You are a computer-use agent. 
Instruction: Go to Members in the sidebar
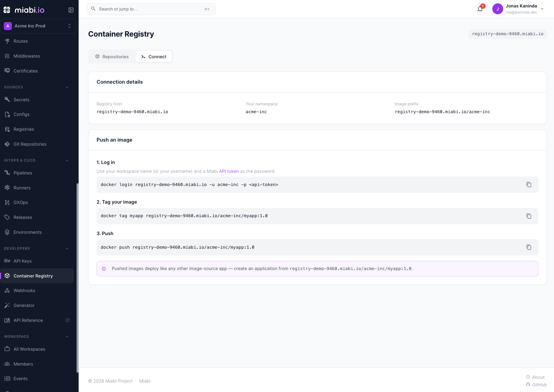pyautogui.click(x=37, y=364)
